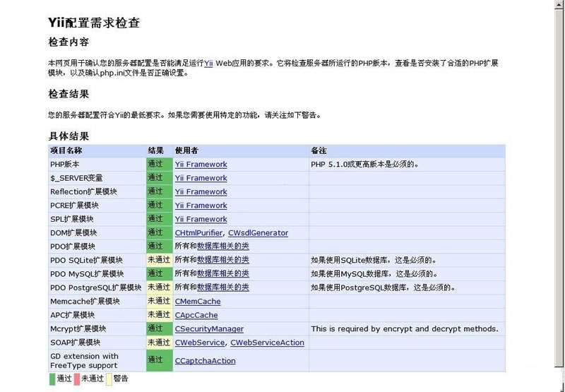The width and height of the screenshot is (565, 392).
Task: Click 未通过 result cell for PDO PostgreSQL
Action: [160, 287]
